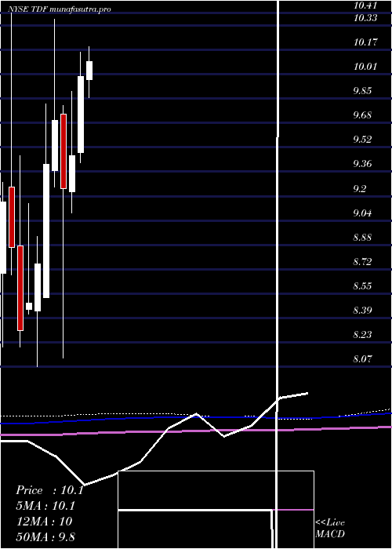This screenshot has width=392, height=549.
Task: Click the 'Price : 10.1' readout
Action: pyautogui.click(x=49, y=490)
